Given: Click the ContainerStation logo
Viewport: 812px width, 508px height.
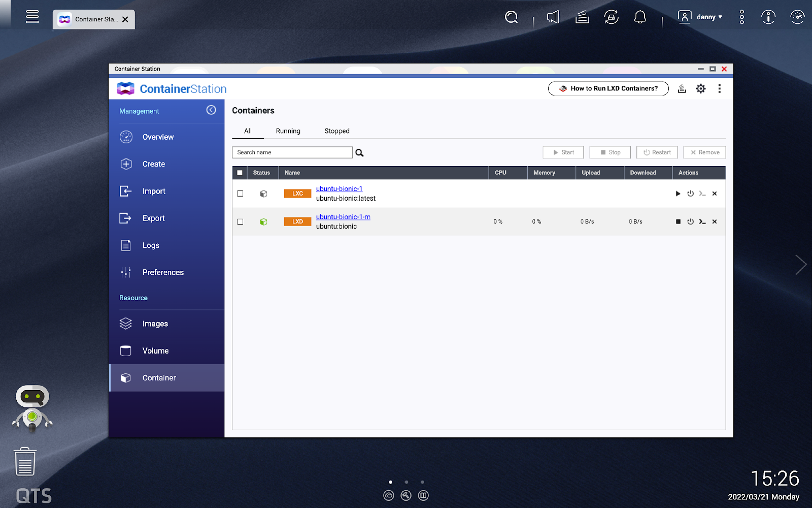Looking at the screenshot, I should point(172,89).
